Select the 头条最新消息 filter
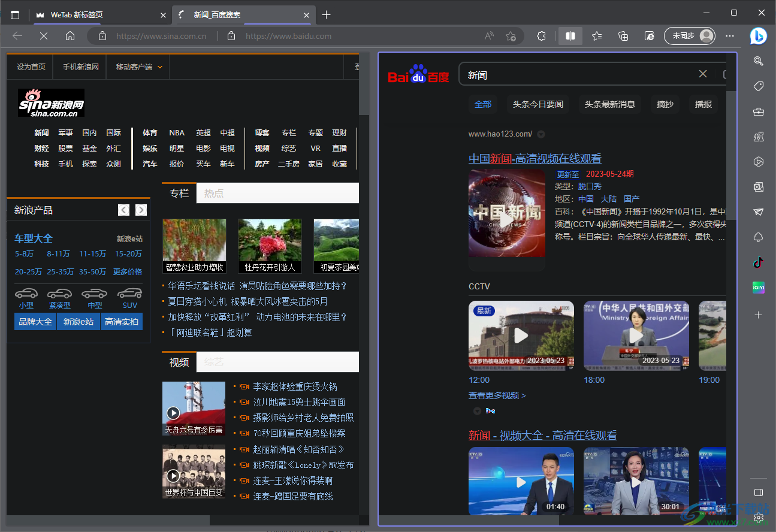The image size is (776, 532). point(610,104)
